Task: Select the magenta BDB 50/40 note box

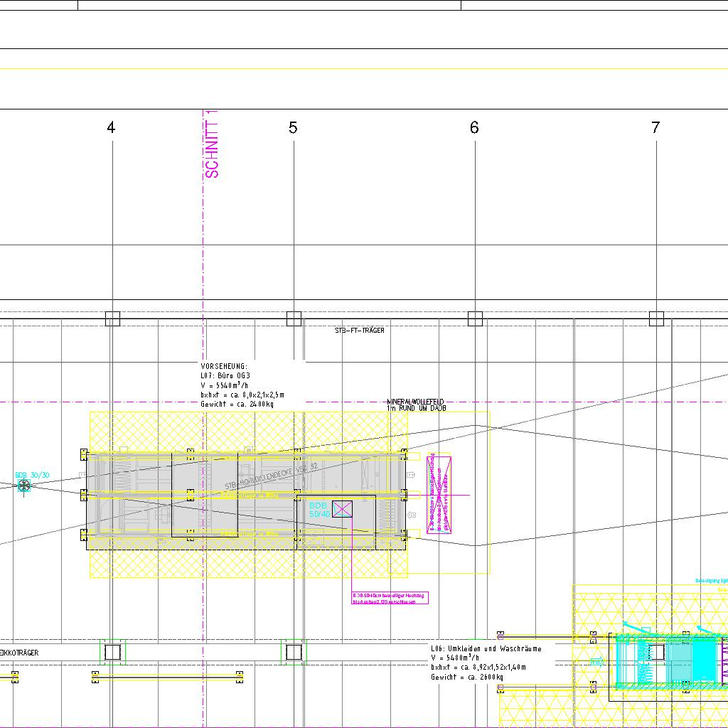Action: [390, 598]
